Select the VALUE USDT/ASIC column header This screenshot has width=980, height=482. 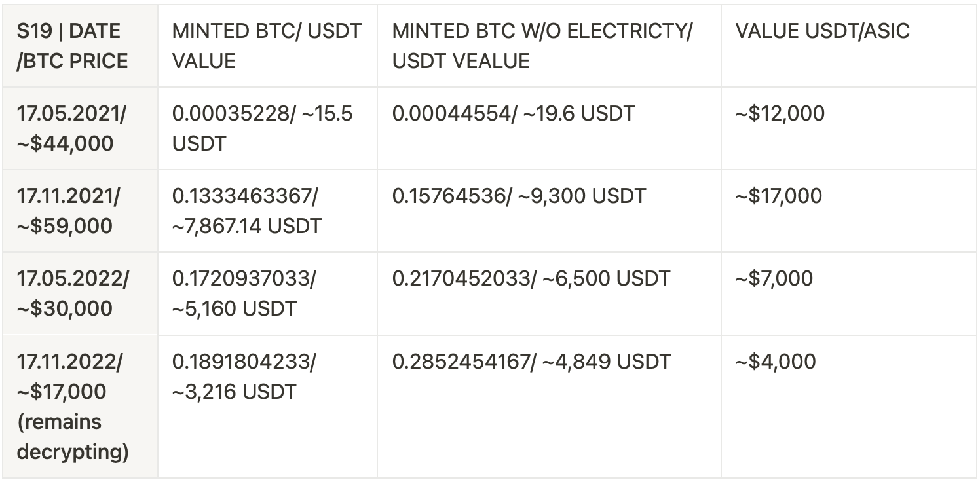point(848,46)
